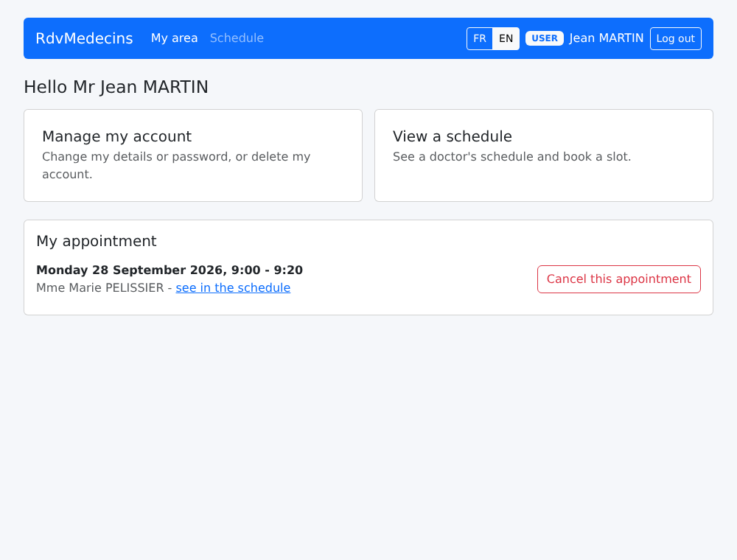This screenshot has width=737, height=560.
Task: Open the Manage my account card
Action: coord(193,155)
